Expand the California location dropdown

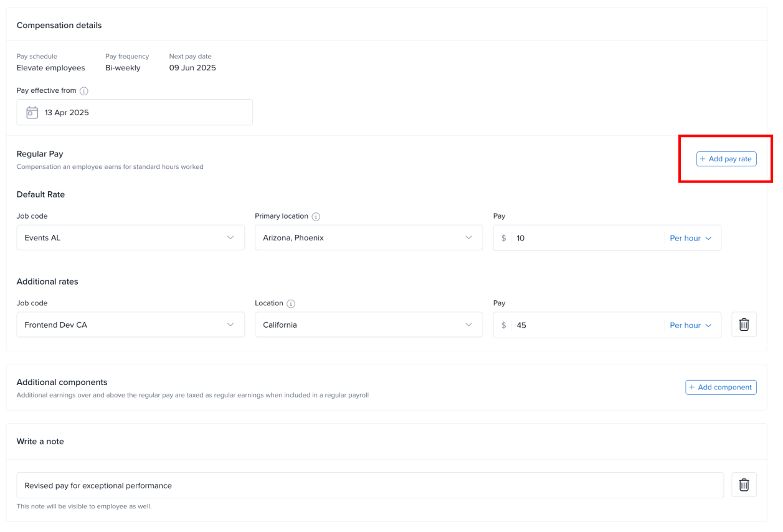click(x=368, y=325)
